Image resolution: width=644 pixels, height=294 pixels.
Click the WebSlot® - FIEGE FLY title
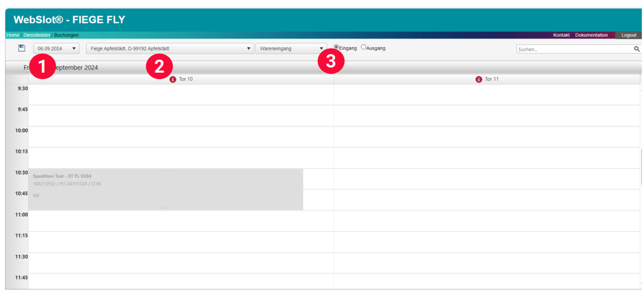(x=69, y=19)
